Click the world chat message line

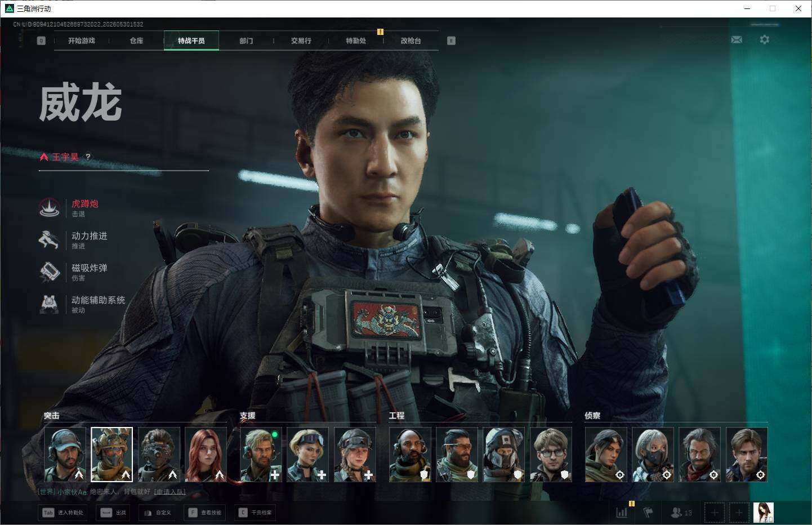click(111, 492)
